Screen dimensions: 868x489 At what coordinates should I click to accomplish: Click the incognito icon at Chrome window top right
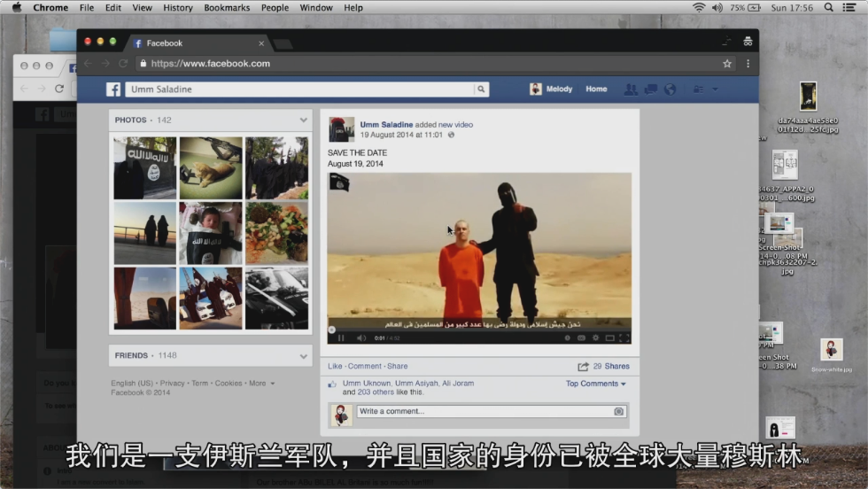coord(748,42)
